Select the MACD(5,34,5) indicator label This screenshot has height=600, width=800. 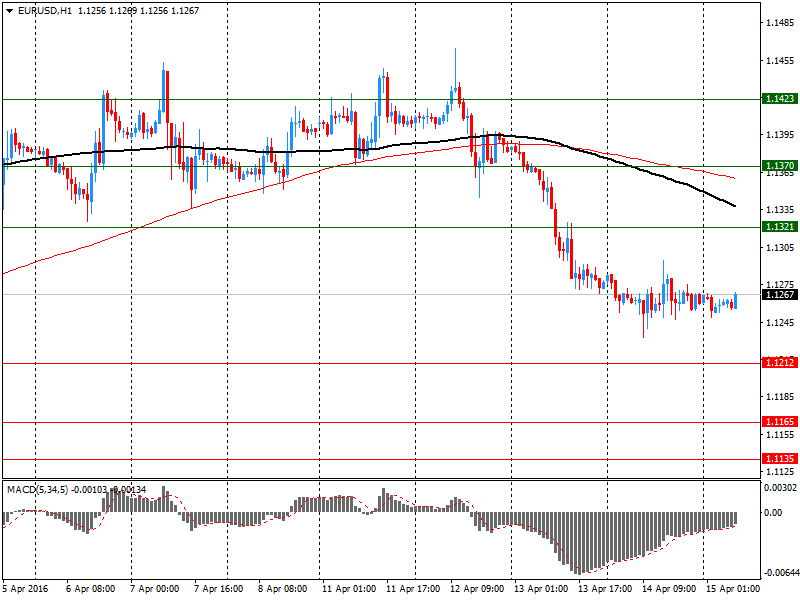pos(37,490)
